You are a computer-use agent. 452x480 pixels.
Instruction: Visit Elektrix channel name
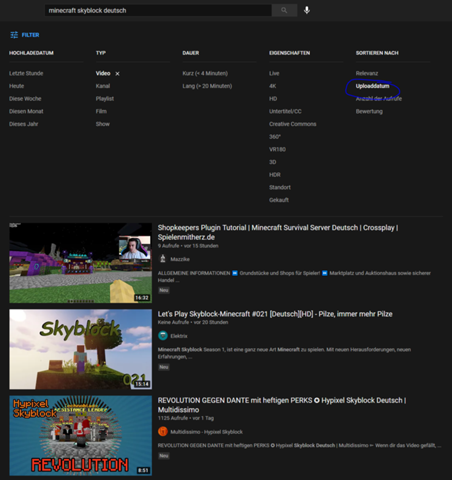179,336
